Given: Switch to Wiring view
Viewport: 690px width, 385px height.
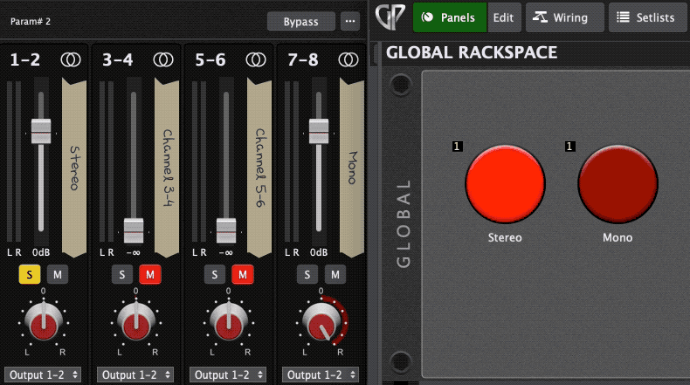Looking at the screenshot, I should (x=565, y=17).
